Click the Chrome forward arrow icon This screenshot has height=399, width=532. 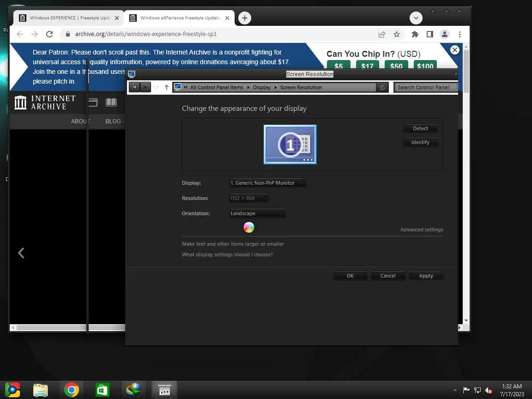click(35, 34)
